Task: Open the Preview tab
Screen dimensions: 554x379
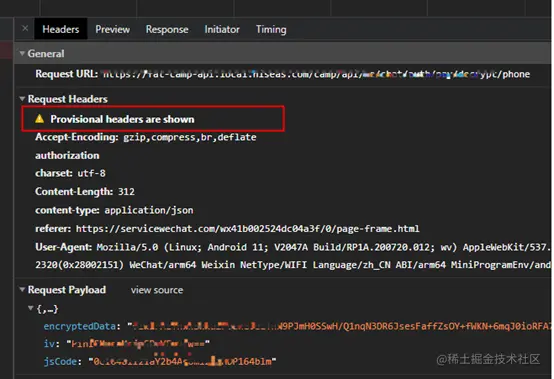Action: 112,29
